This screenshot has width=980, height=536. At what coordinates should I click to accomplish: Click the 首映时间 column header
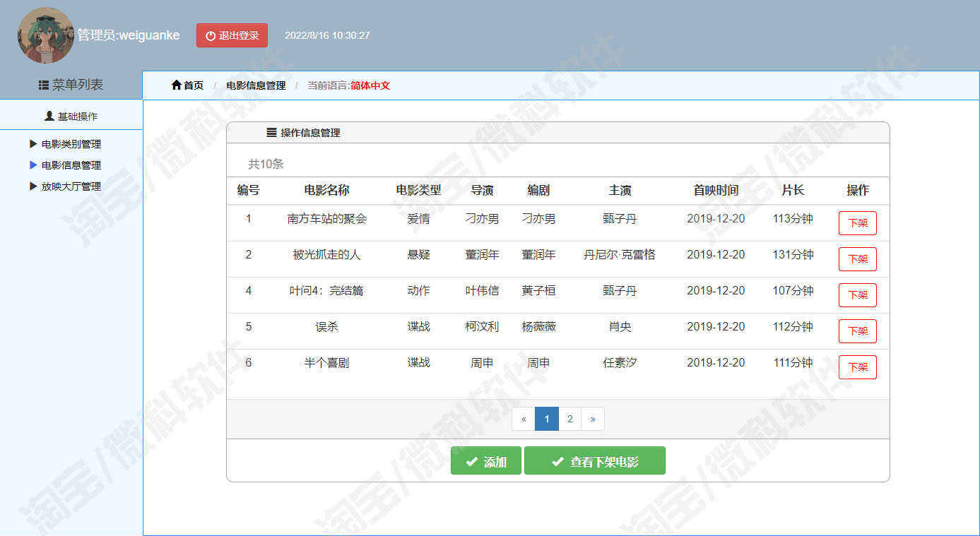pos(716,190)
